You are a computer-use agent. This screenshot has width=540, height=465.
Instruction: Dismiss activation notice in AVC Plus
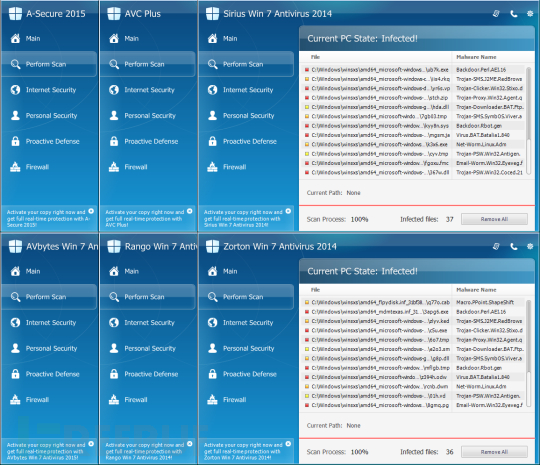point(189,211)
